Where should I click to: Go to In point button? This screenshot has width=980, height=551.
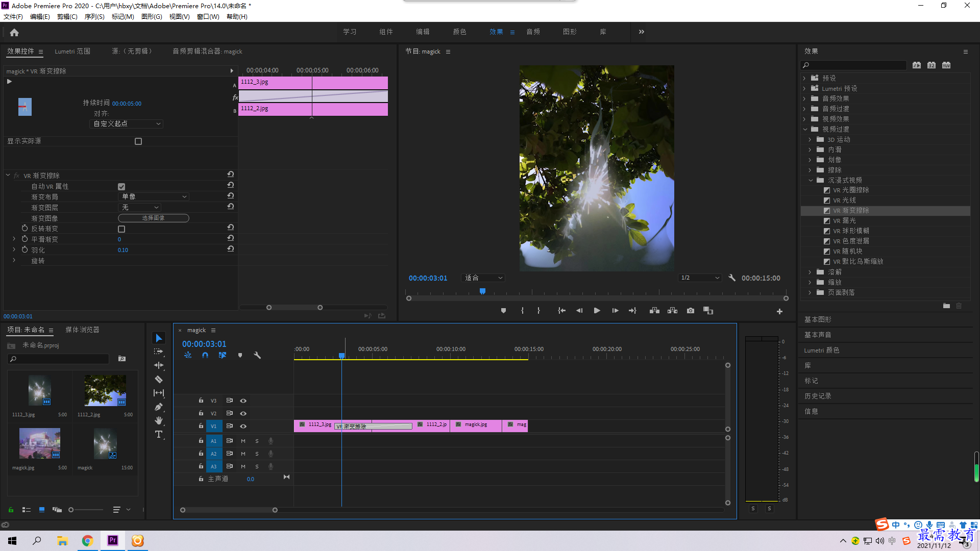coord(561,311)
